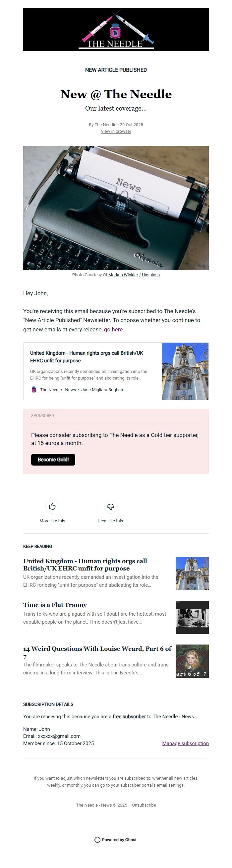Visit Unsplash via the photo credit link
Viewport: 232px width, 868px height.
151,275
